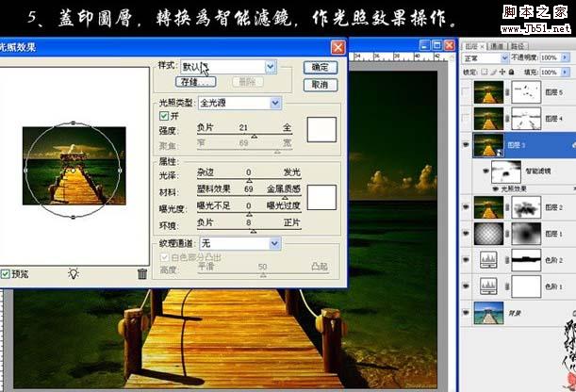The image size is (576, 392).
Task: Click the top handle of the light circle
Action: pyautogui.click(x=74, y=122)
